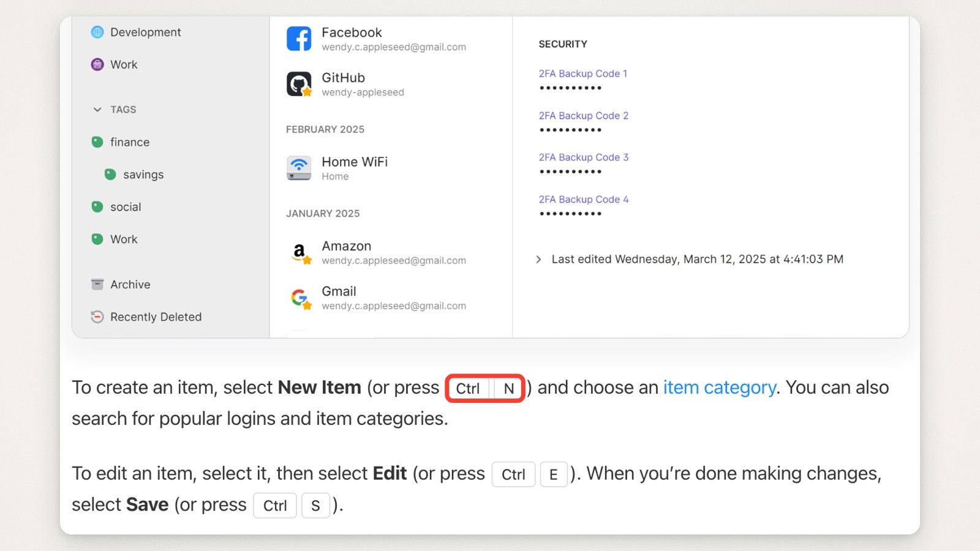This screenshot has height=551, width=980.
Task: Collapse the TAGS section chevron
Action: (x=97, y=110)
